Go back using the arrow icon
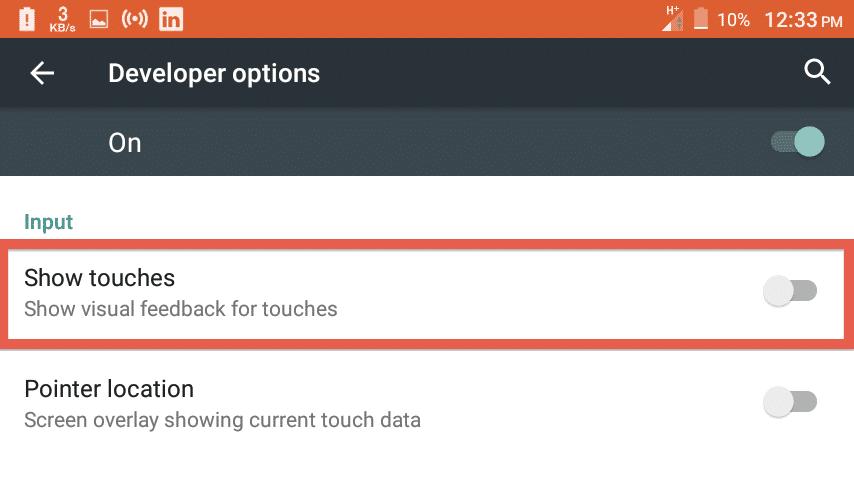Screen dimensions: 854x480 click(x=42, y=73)
